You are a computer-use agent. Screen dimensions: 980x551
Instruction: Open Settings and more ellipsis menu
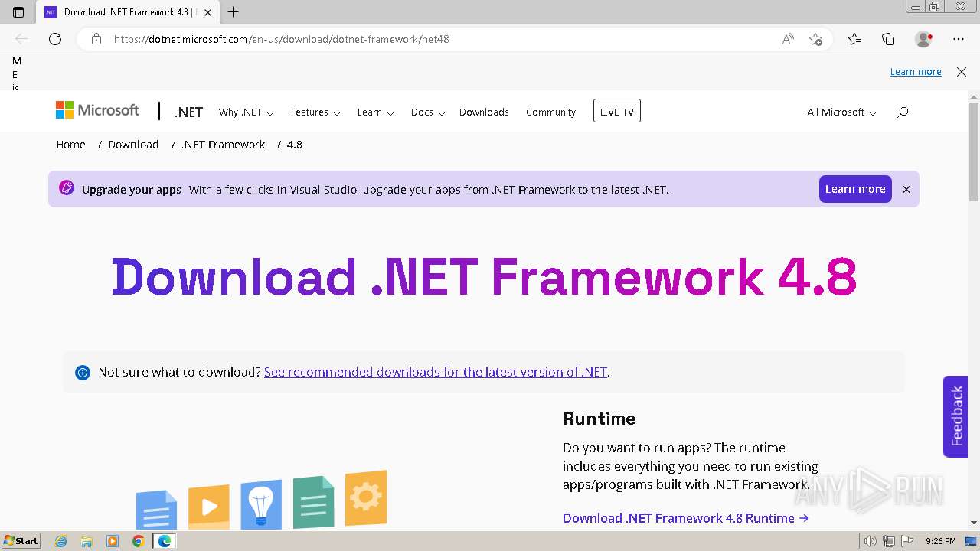click(959, 39)
